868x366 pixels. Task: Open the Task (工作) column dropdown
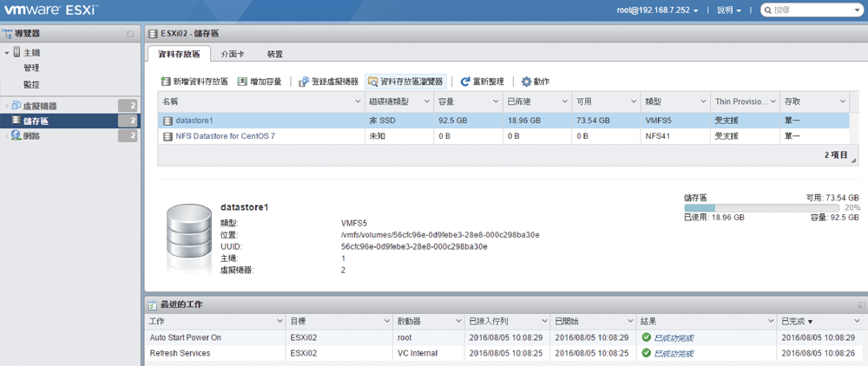[279, 321]
